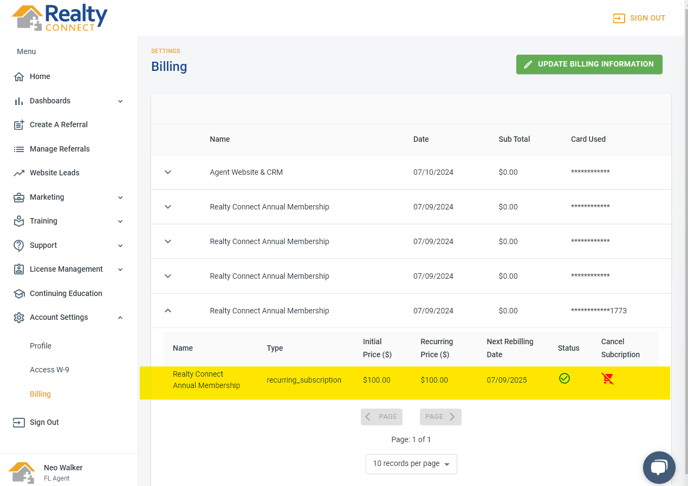Click the License Management badge icon
Viewport: 688px width, 486px height.
18,269
